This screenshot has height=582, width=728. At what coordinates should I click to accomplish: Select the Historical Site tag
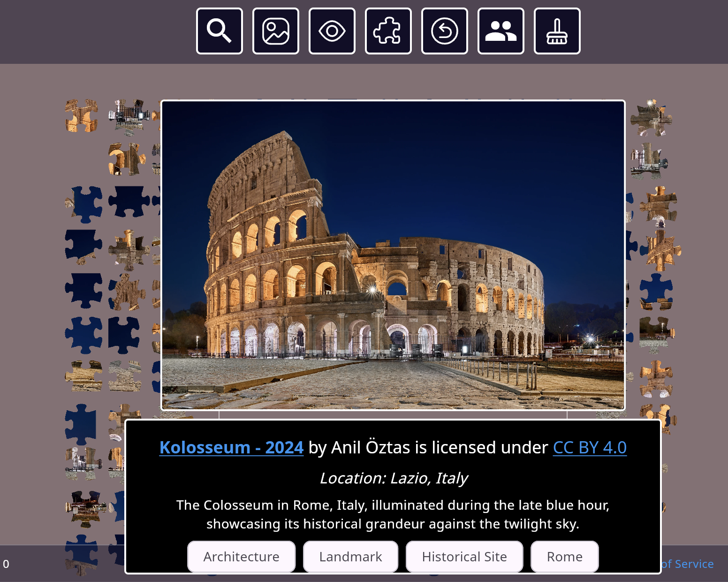pos(464,557)
